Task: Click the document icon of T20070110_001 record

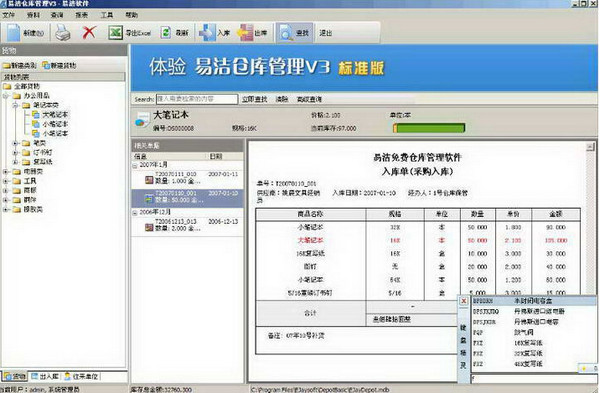Action: (x=149, y=199)
